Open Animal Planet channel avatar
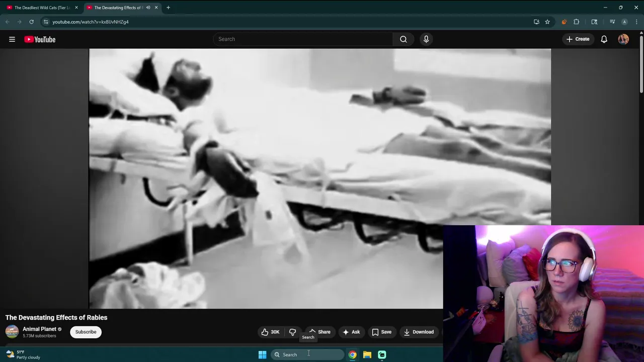Image resolution: width=644 pixels, height=362 pixels. (x=12, y=332)
